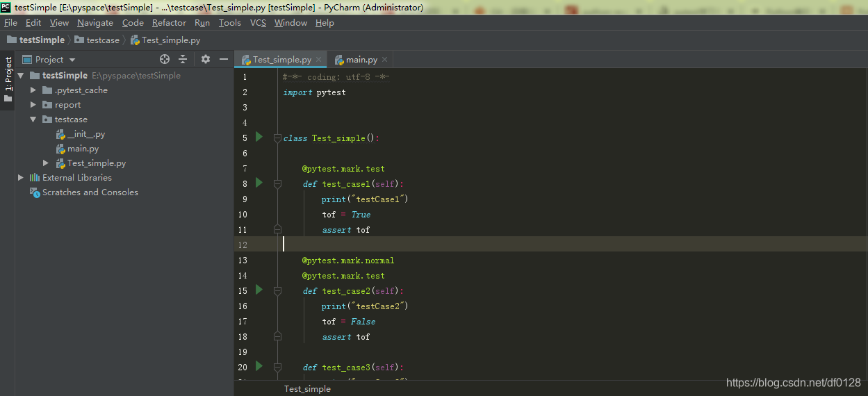This screenshot has width=868, height=396.
Task: Select main.py in project tree
Action: click(83, 149)
